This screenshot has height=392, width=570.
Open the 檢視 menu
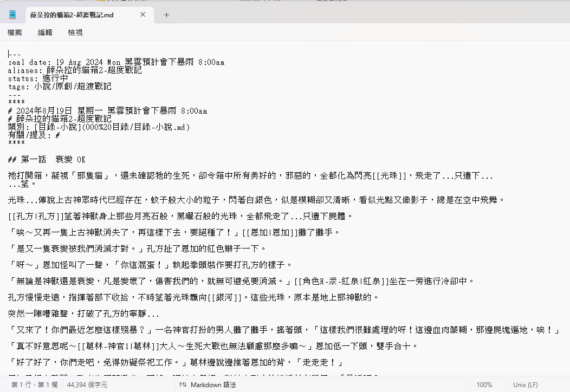tap(75, 32)
